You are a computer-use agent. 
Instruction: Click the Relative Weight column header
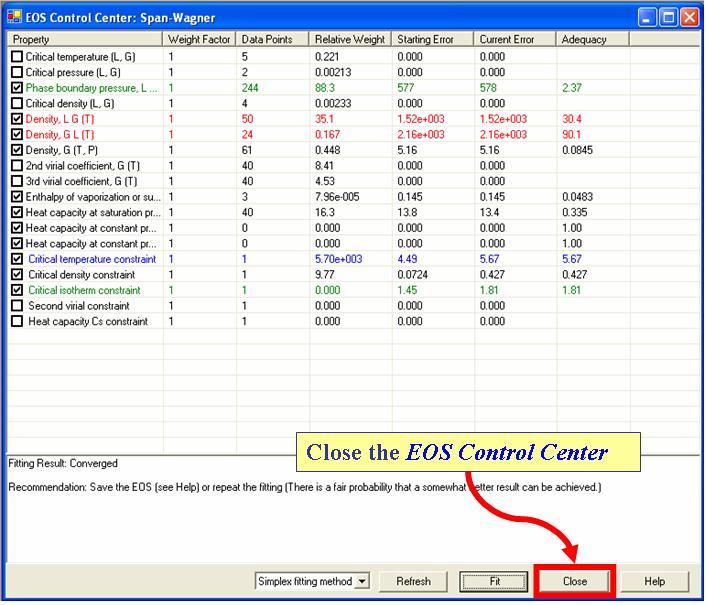tap(350, 39)
